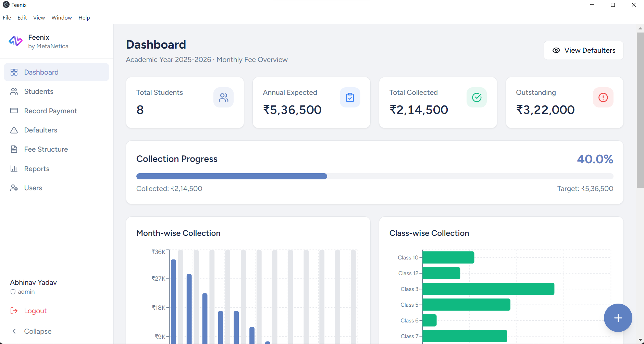644x344 pixels.
Task: Open the Fee Structure page
Action: click(x=57, y=149)
